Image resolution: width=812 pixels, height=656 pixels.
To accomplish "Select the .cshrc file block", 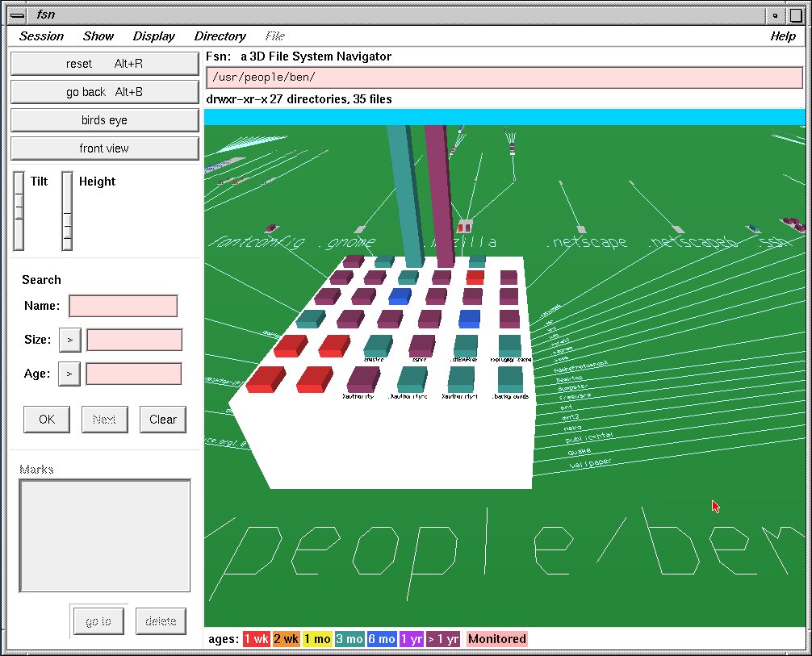I will tap(421, 345).
